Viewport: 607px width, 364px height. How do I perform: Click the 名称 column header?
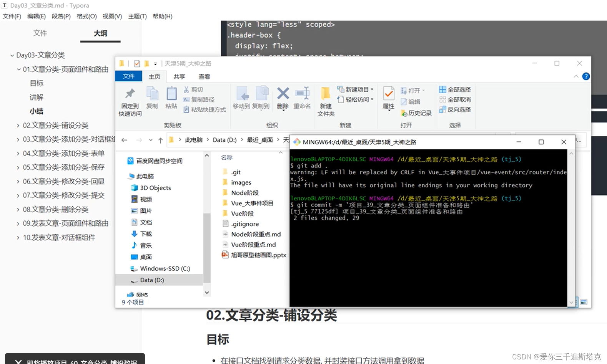(x=227, y=157)
